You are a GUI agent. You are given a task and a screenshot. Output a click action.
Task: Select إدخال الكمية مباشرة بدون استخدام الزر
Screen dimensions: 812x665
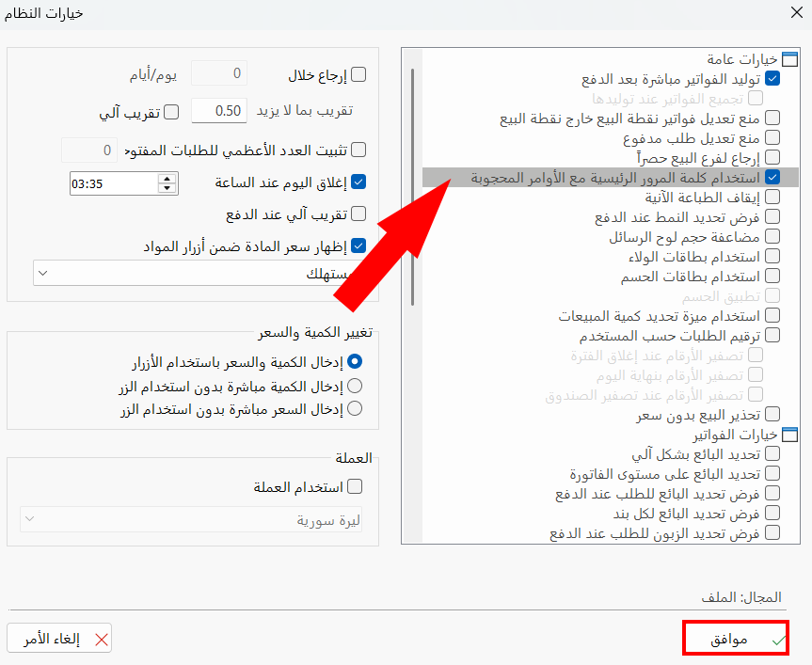355,385
